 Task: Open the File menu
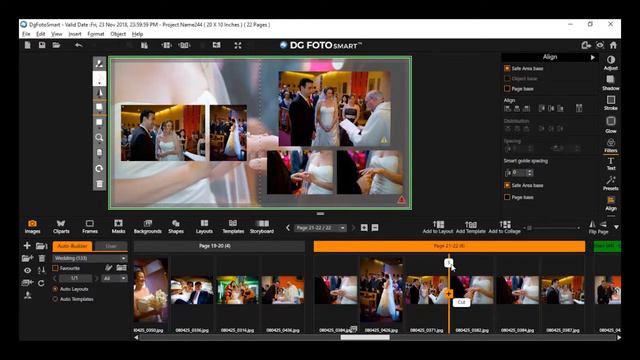(26, 34)
